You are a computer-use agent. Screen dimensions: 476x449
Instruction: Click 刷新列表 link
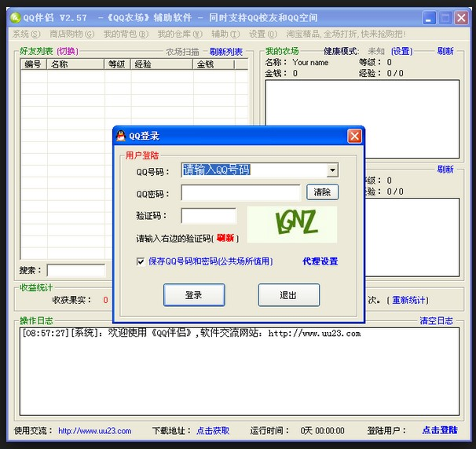point(226,52)
